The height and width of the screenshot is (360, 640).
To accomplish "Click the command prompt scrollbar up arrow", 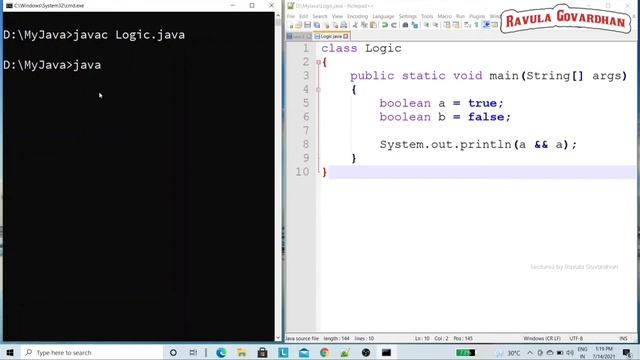I will click(x=278, y=15).
